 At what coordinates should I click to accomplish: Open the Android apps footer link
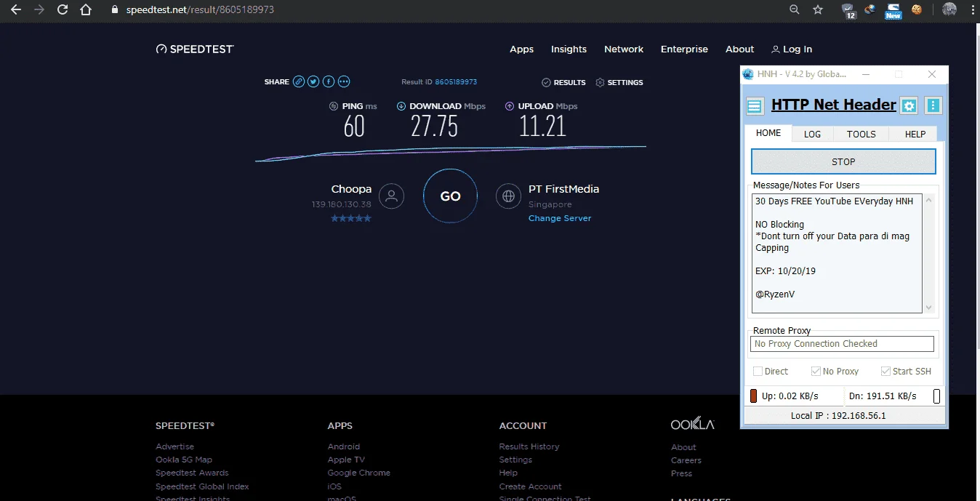coord(343,446)
